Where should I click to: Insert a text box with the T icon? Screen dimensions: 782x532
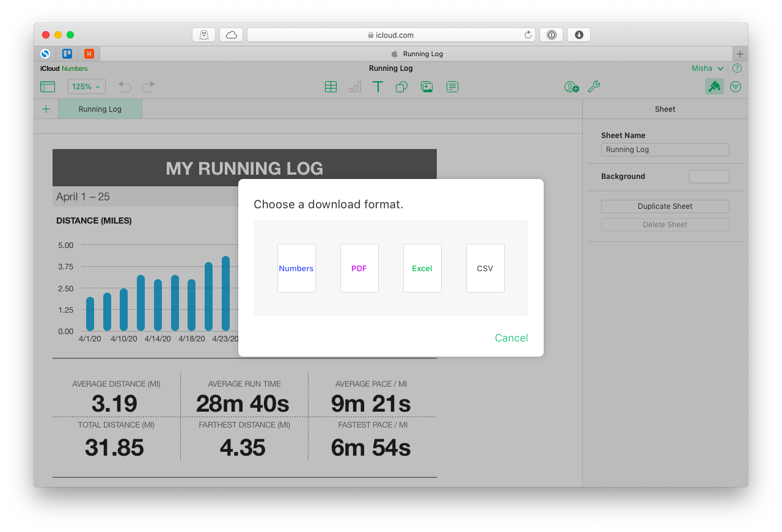[378, 87]
